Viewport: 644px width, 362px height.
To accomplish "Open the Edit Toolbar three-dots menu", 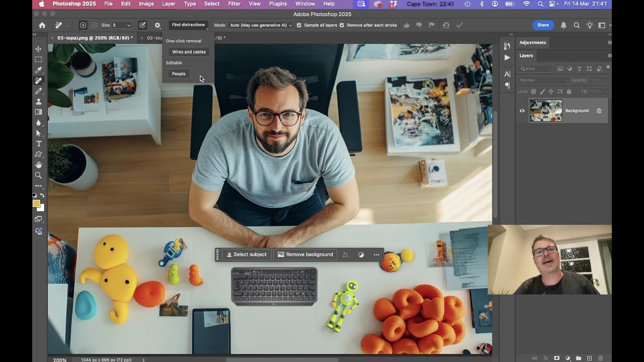I will [x=38, y=186].
